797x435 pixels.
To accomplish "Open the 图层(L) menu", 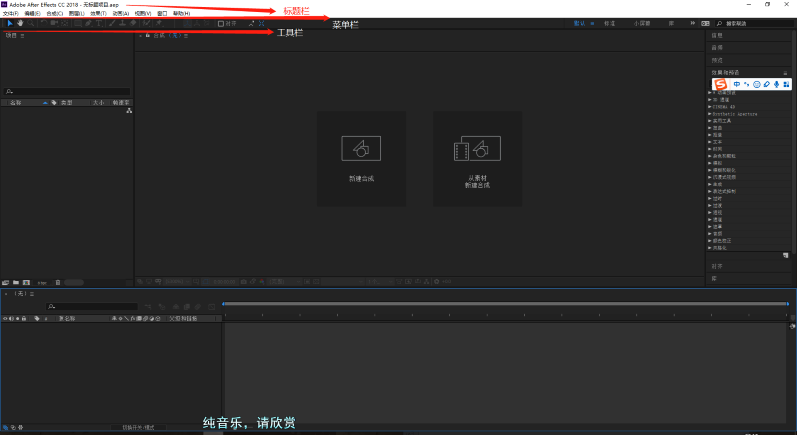I will [x=77, y=14].
